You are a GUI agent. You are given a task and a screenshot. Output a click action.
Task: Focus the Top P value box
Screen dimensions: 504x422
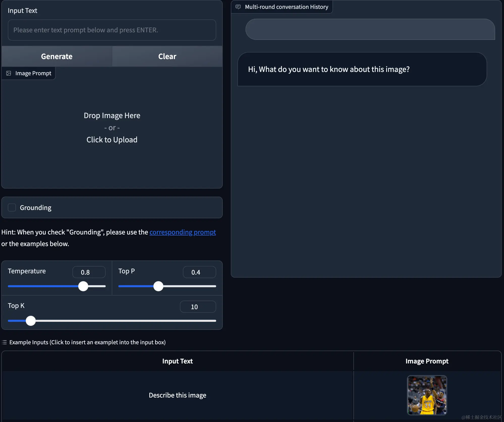(x=199, y=272)
